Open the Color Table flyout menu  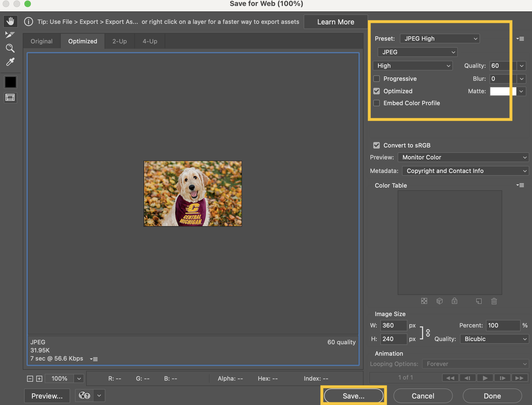coord(520,185)
